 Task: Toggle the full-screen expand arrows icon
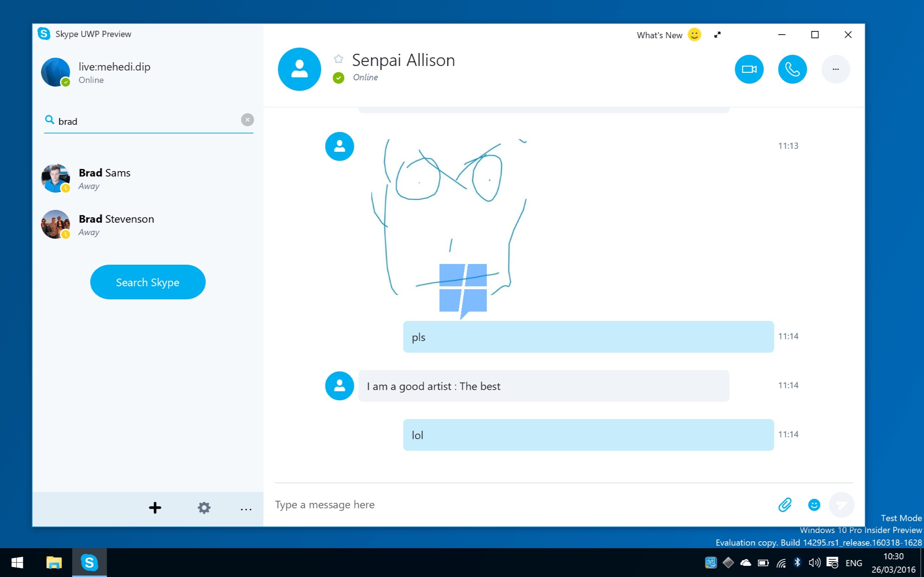coord(717,35)
